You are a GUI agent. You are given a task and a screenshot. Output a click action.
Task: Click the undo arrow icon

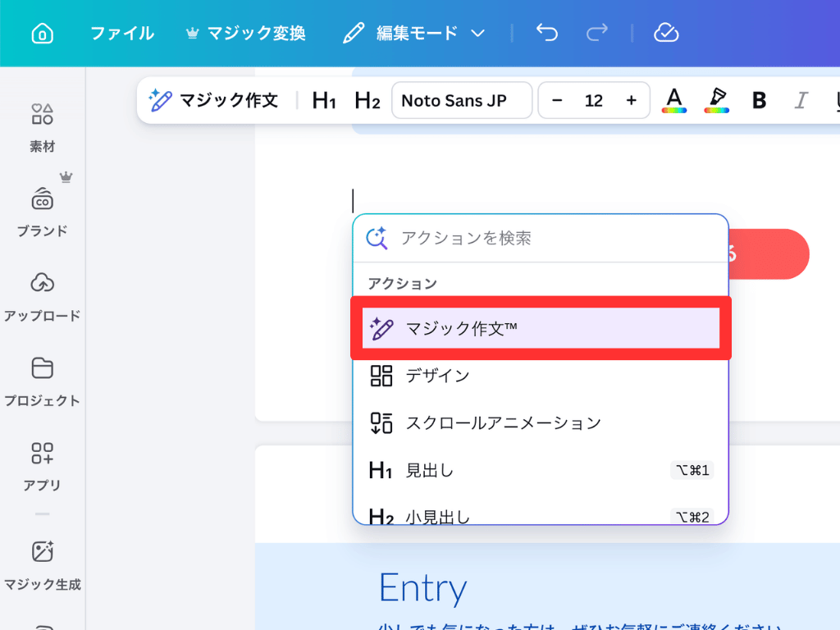pyautogui.click(x=546, y=33)
